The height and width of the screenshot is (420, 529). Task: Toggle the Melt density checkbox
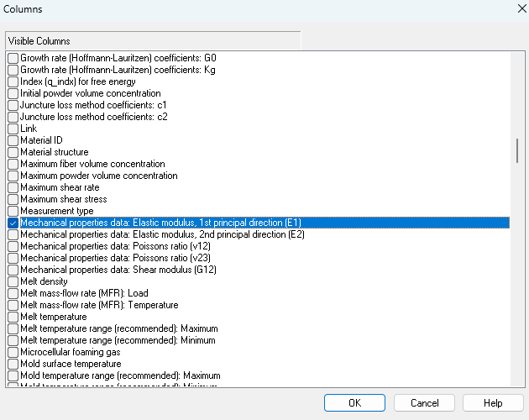(13, 281)
